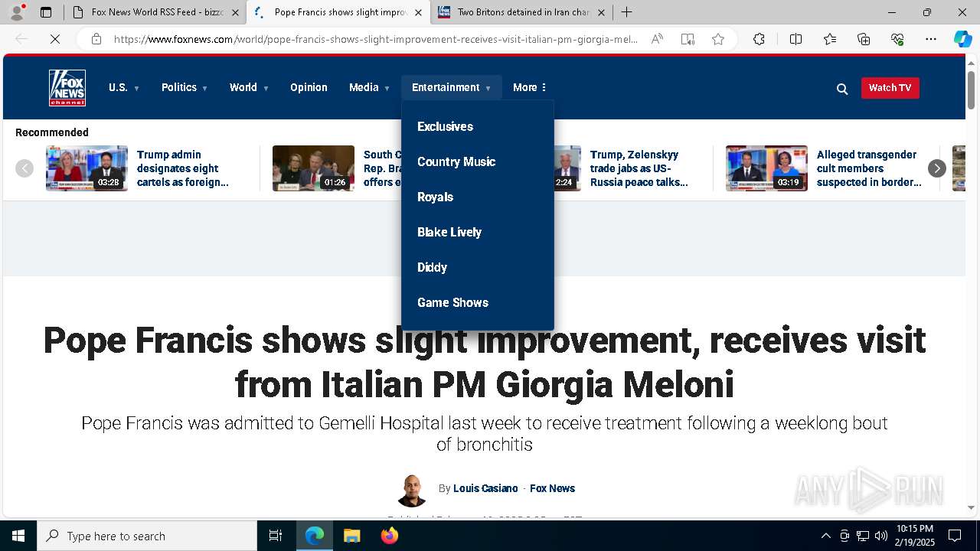Viewport: 980px width, 551px height.
Task: Select Country Music menu entry
Action: (x=456, y=161)
